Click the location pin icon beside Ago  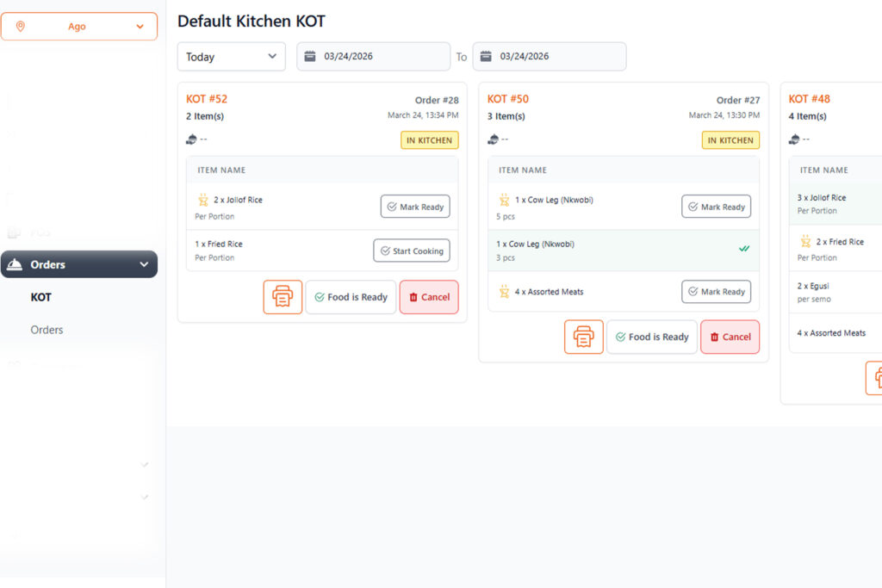click(21, 27)
